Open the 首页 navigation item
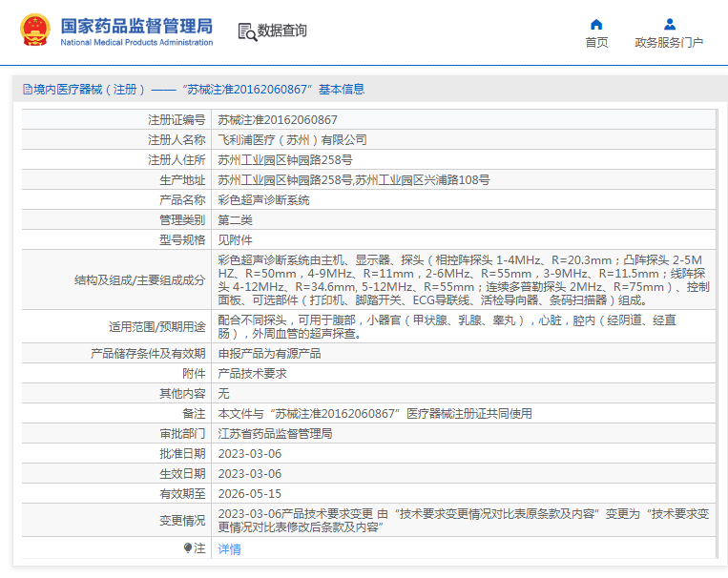The image size is (728, 578). click(596, 42)
